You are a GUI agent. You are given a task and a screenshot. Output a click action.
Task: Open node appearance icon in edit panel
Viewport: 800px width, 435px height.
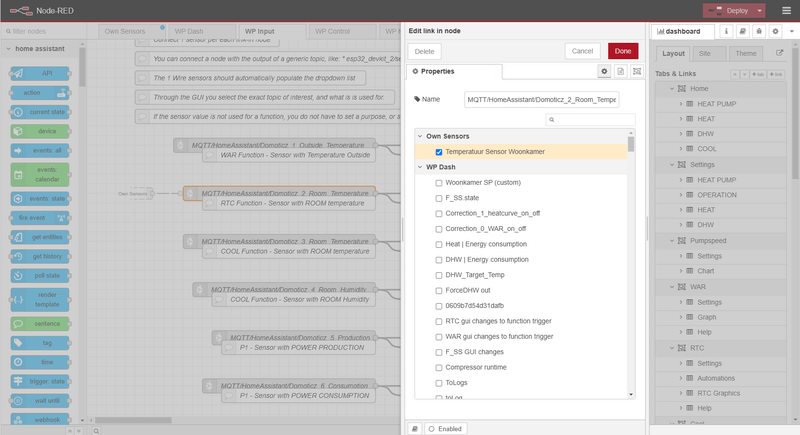(637, 71)
